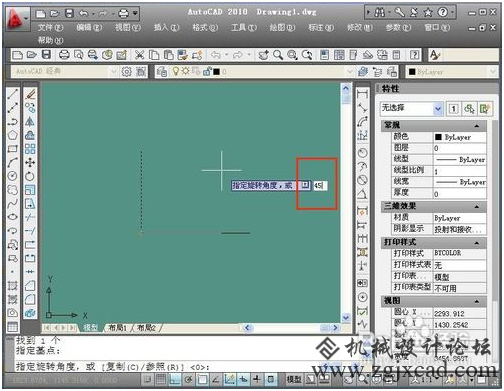The width and height of the screenshot is (504, 391).
Task: Toggle Ortho mode in status bar
Action: point(175,379)
